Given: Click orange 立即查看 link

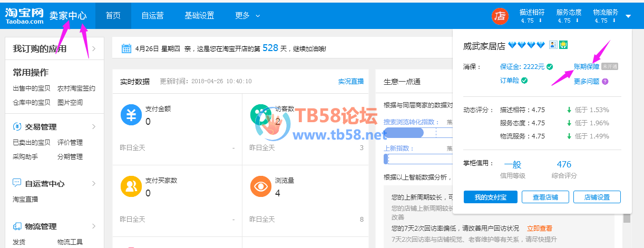Looking at the screenshot, I should (x=540, y=229).
